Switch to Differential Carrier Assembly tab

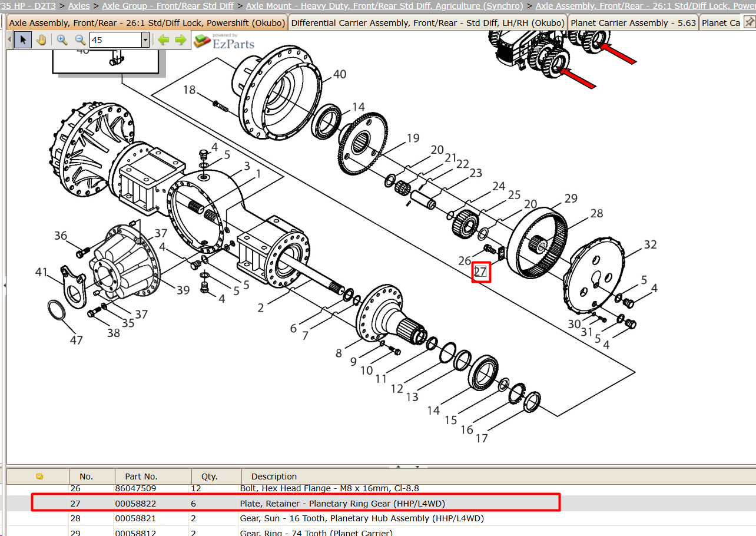(428, 23)
